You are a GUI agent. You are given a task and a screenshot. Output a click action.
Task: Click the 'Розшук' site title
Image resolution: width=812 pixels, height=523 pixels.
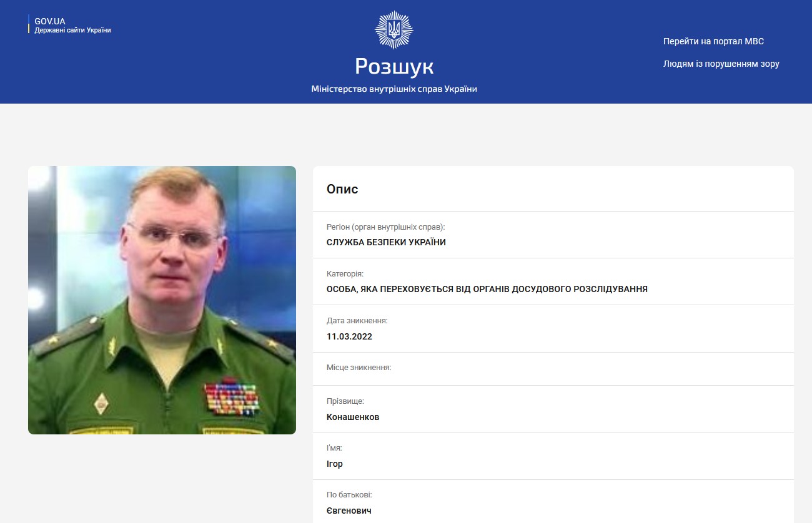[394, 66]
